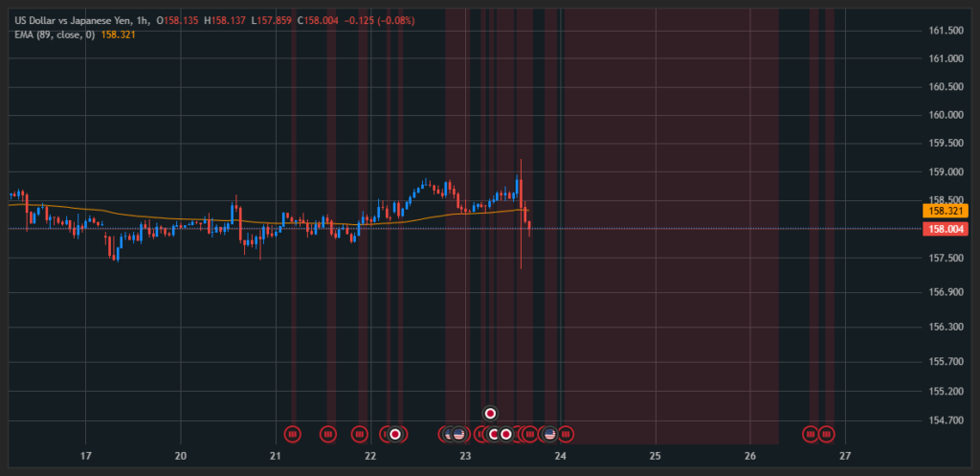This screenshot has height=476, width=980.
Task: Open the US flag event just before 23
Action: click(458, 434)
